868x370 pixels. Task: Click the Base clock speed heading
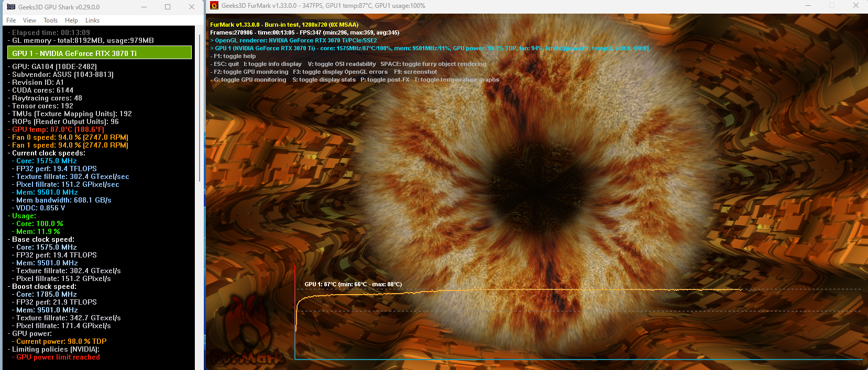pos(41,239)
